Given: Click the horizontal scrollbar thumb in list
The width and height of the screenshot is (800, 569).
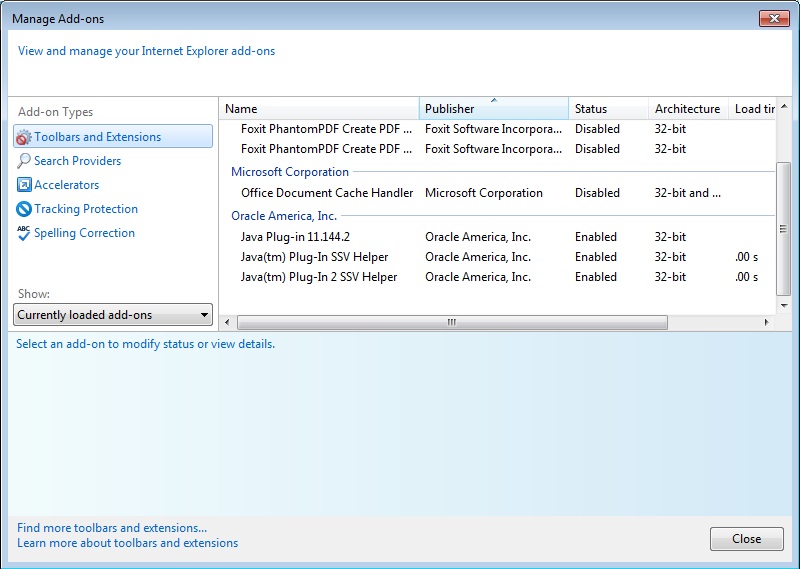Looking at the screenshot, I should [452, 322].
